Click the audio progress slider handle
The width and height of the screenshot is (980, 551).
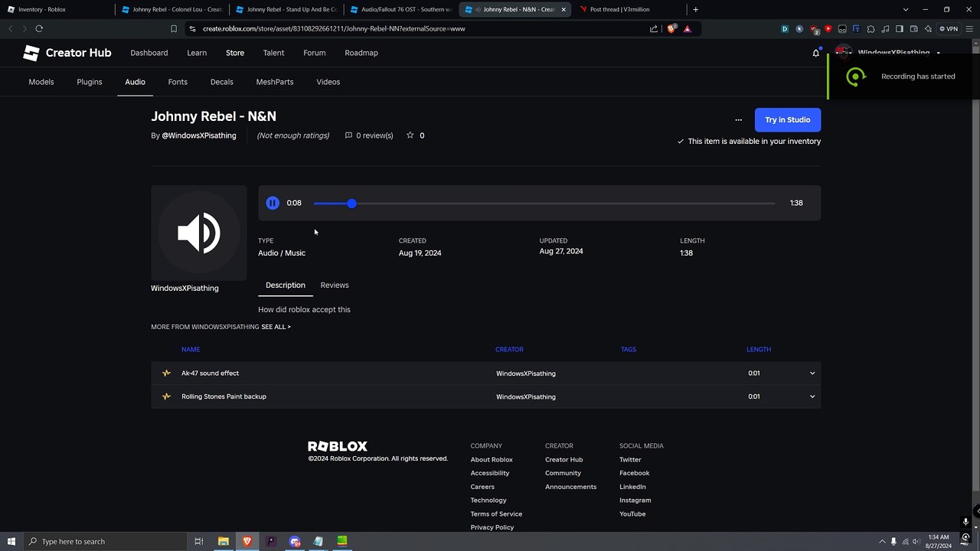coord(351,204)
